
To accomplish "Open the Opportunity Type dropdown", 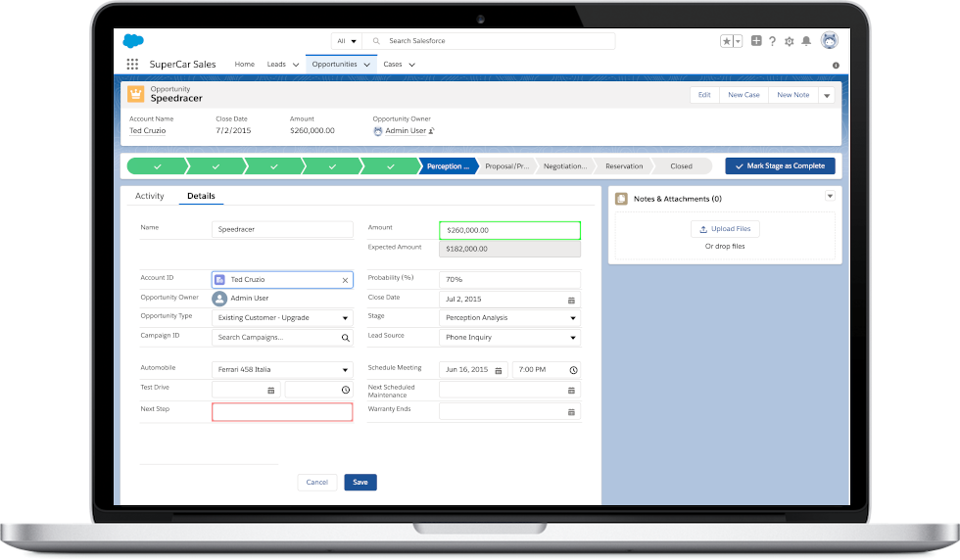I will point(282,318).
